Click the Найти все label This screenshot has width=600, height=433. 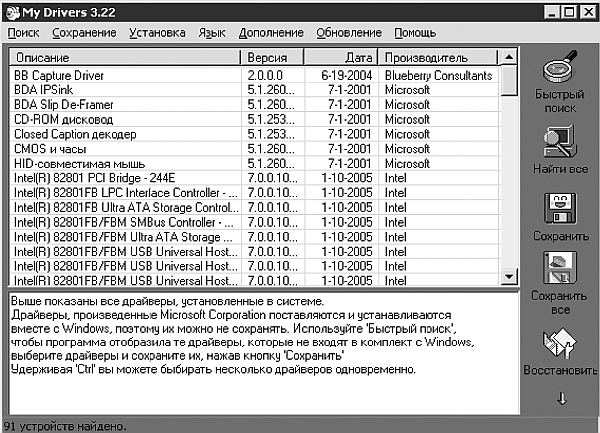tap(560, 169)
